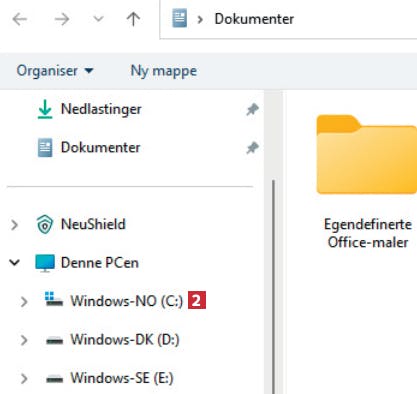Go up one folder level
417x394 pixels.
point(133,19)
